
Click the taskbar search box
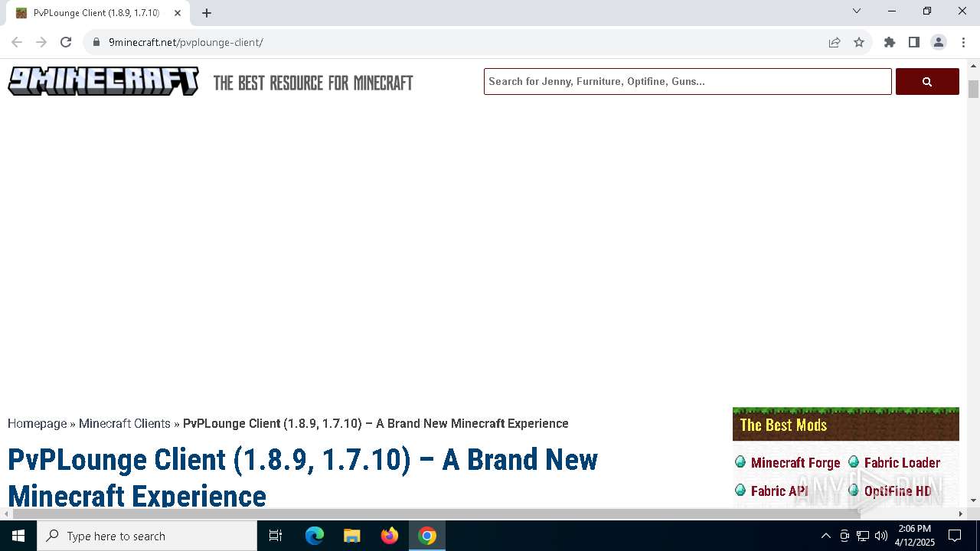pos(147,536)
